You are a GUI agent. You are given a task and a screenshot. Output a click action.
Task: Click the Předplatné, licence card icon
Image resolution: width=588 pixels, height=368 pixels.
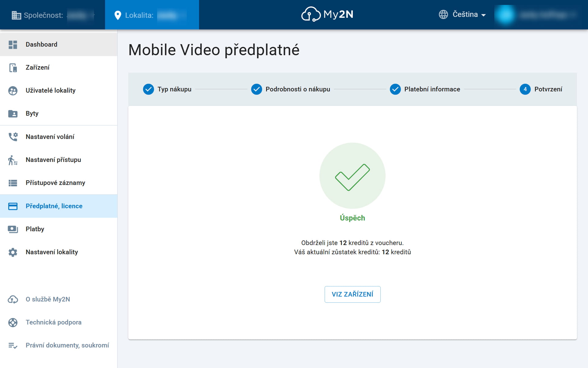pyautogui.click(x=13, y=206)
